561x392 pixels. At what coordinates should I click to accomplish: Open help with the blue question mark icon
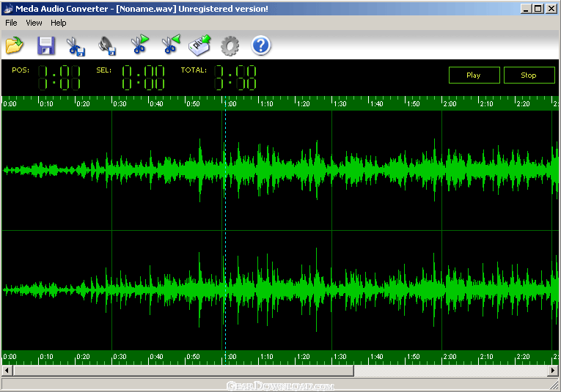click(261, 45)
